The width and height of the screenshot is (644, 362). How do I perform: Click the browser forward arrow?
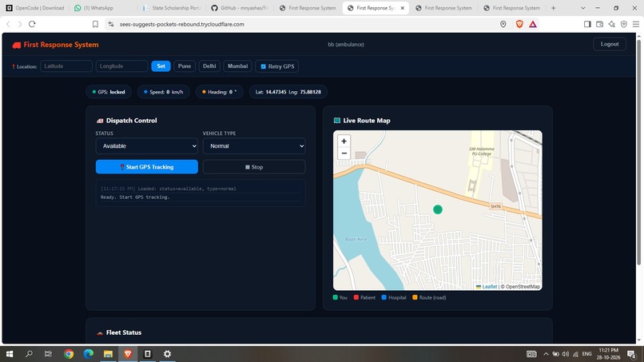tap(20, 24)
